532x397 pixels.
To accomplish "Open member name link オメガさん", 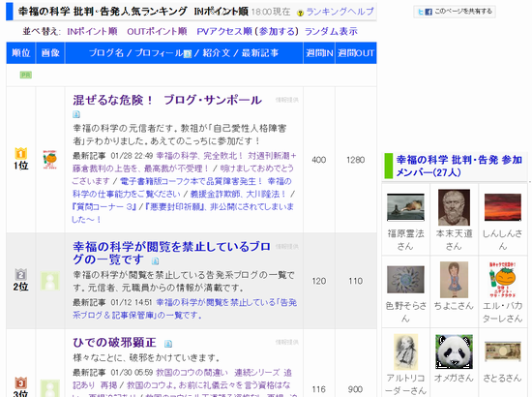I will coord(454,378).
